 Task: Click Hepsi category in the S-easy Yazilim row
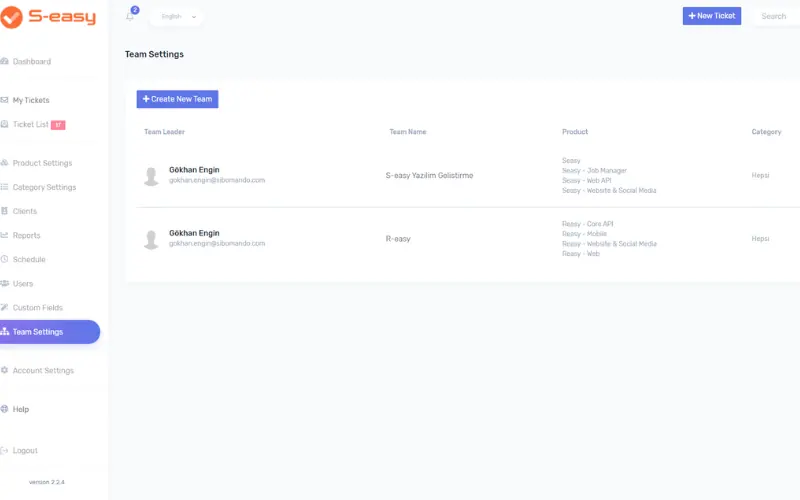tap(760, 176)
